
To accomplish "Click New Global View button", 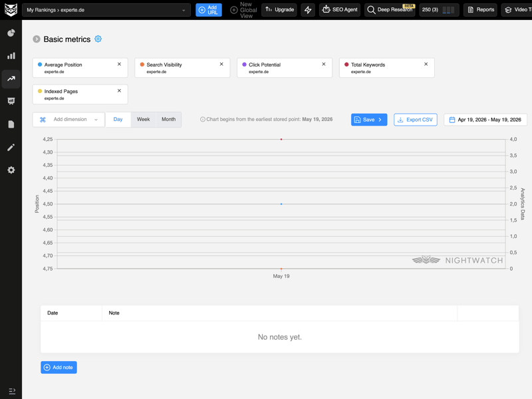I will 243,10.
